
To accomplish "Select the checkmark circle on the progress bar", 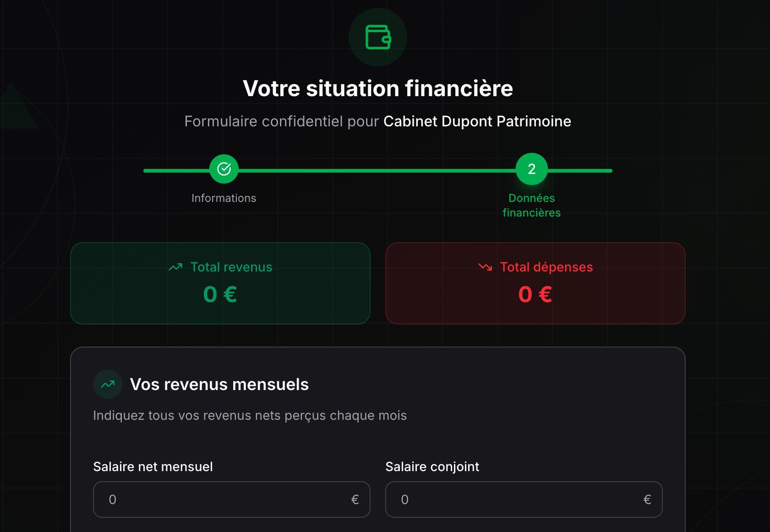I will 224,169.
